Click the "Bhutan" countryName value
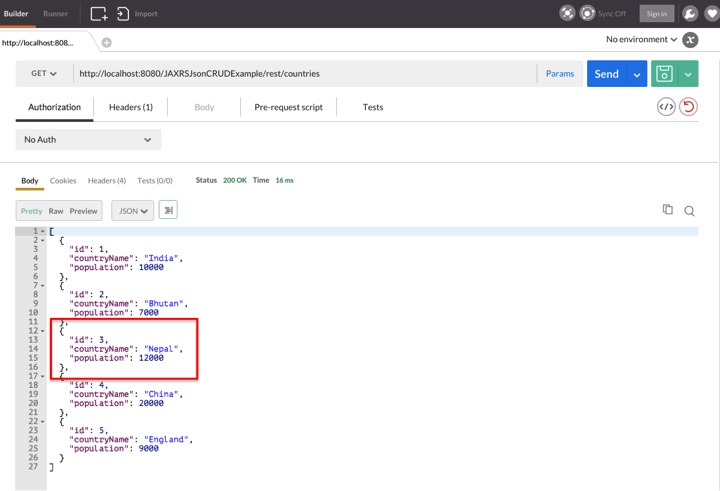The image size is (720, 491). (x=164, y=304)
